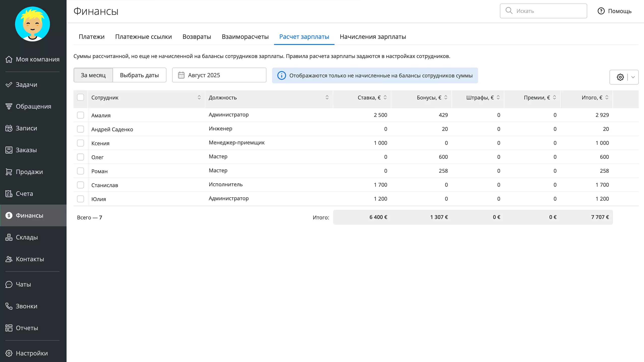The height and width of the screenshot is (362, 644).
Task: Open the Август 2025 month picker
Action: click(219, 75)
